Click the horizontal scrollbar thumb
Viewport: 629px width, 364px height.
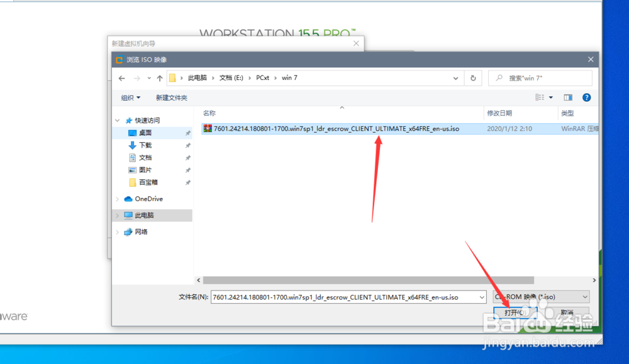[368, 280]
